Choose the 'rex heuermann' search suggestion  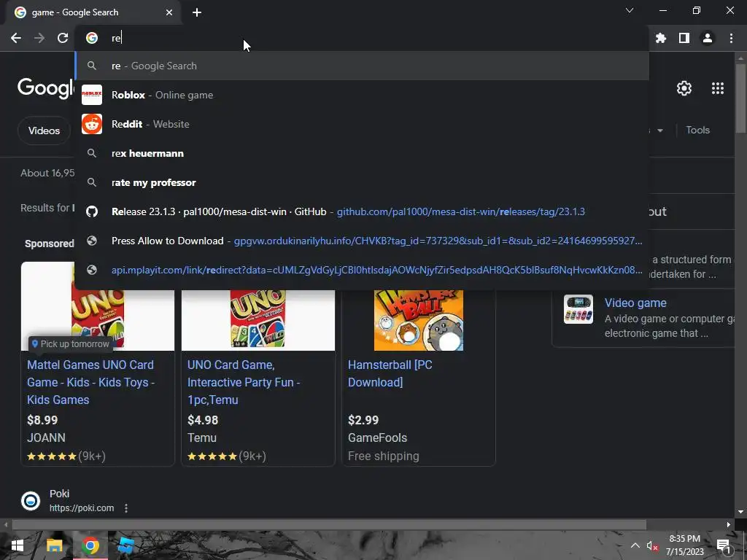362,153
